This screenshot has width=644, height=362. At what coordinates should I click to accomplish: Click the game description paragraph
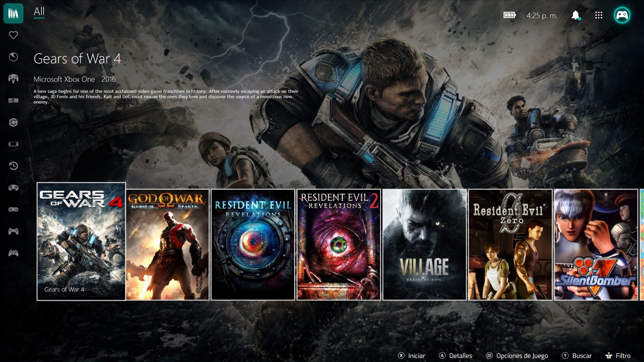point(166,97)
